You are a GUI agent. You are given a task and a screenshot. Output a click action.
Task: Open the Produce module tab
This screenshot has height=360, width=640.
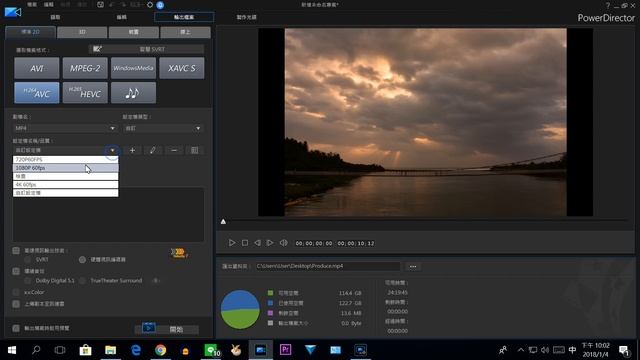pos(184,17)
